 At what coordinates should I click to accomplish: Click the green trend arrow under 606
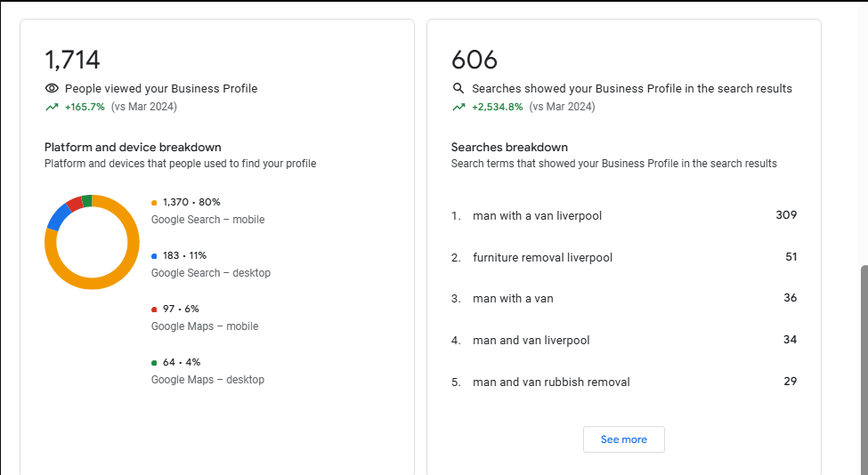pos(458,108)
